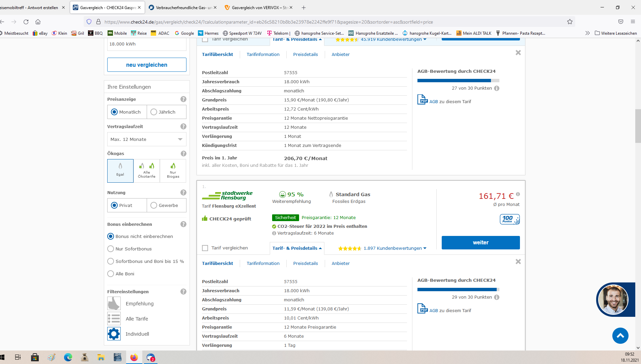Close the upper tariff details panel

[518, 53]
